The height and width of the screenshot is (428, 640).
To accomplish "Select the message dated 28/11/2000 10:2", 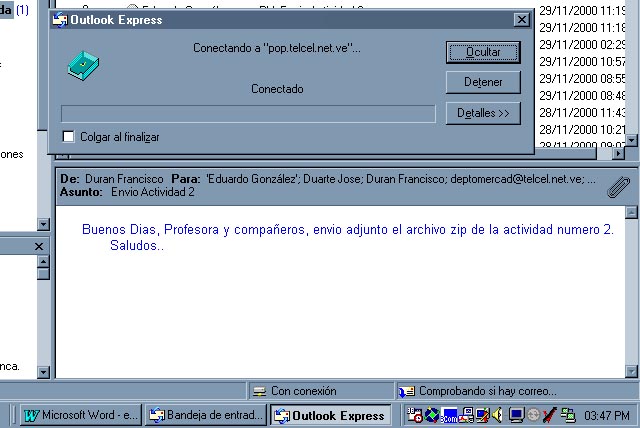I will 582,130.
